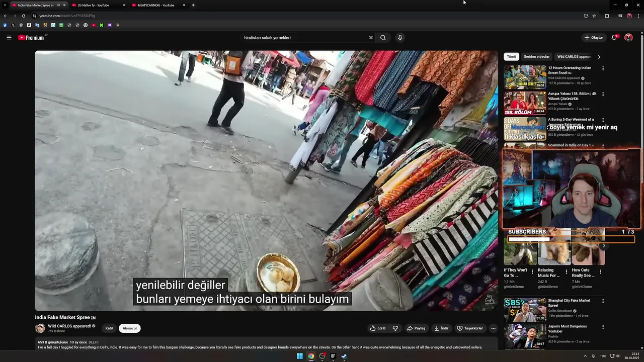Start voice search with the microphone icon
The width and height of the screenshot is (644, 362).
click(x=400, y=38)
